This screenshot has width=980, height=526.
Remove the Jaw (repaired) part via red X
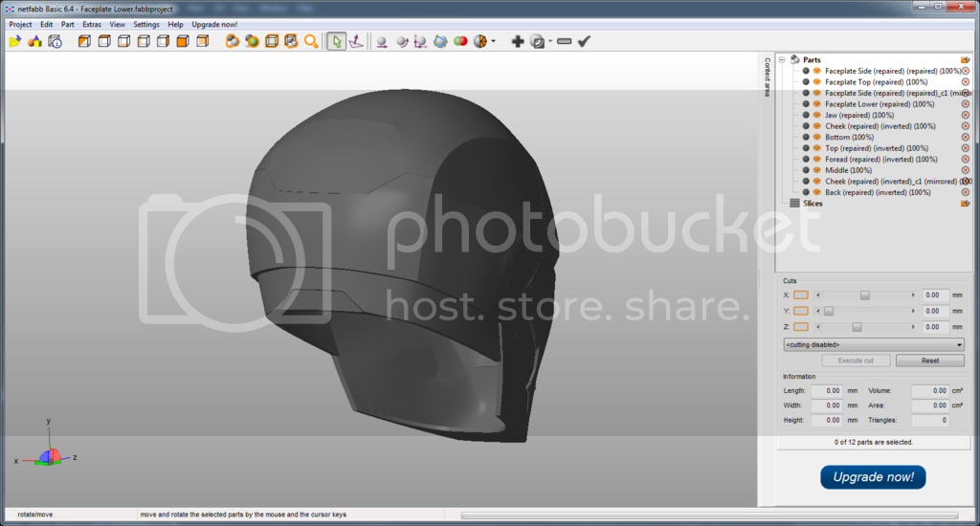(x=965, y=115)
